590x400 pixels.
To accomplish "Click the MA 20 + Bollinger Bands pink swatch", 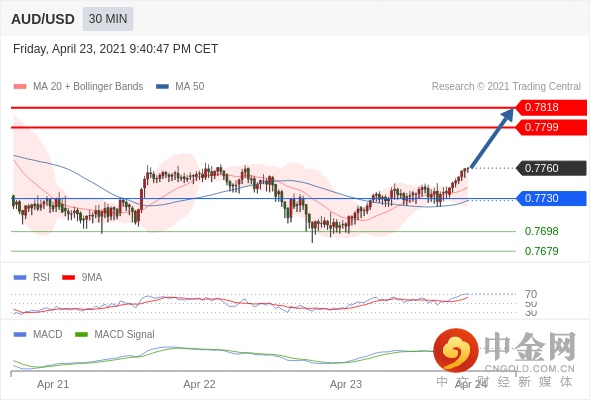I will pos(20,87).
